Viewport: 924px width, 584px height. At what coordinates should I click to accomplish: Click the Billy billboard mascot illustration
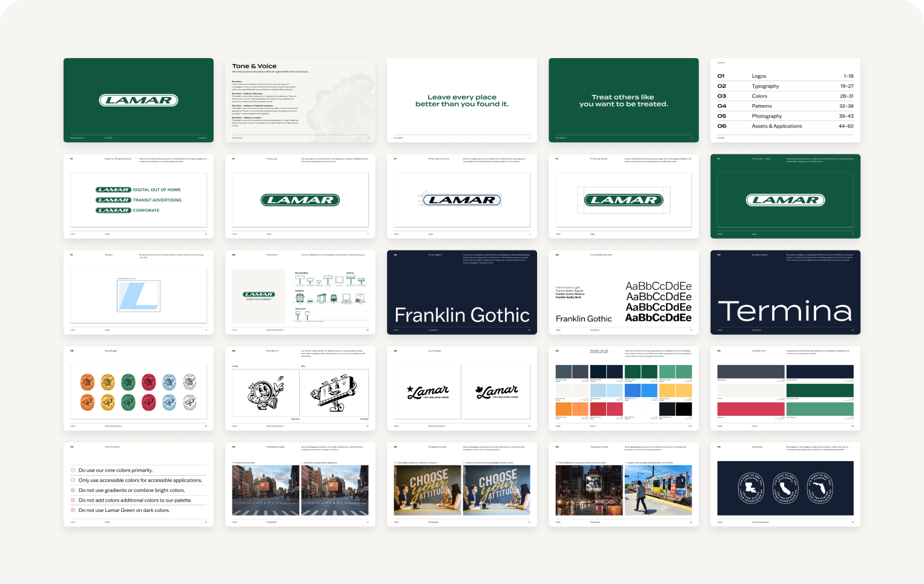(335, 393)
